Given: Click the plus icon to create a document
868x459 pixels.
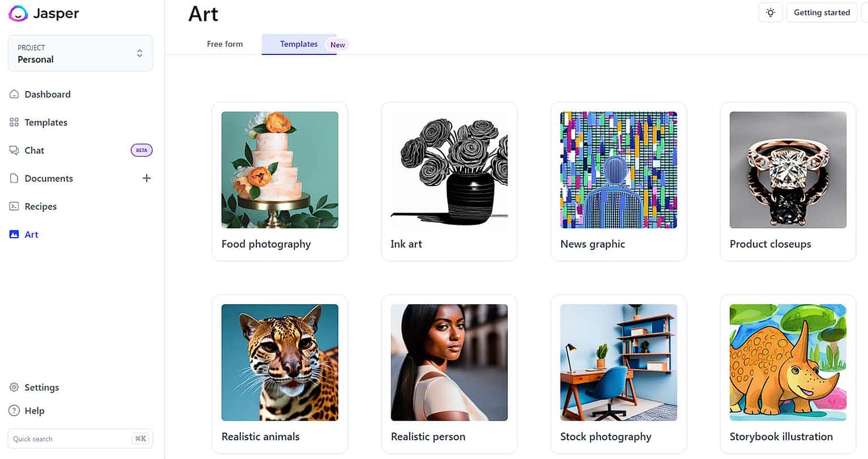Looking at the screenshot, I should coord(146,177).
